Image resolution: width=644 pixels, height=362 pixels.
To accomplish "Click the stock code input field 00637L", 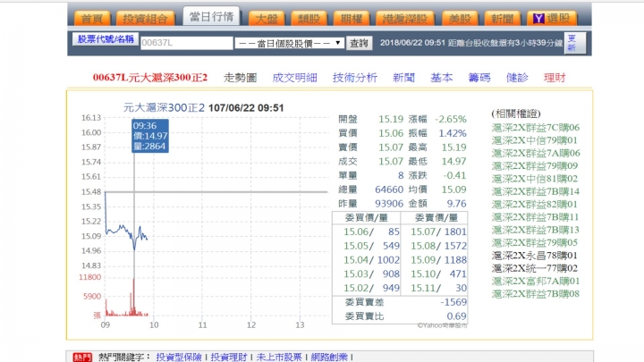I will [x=186, y=43].
